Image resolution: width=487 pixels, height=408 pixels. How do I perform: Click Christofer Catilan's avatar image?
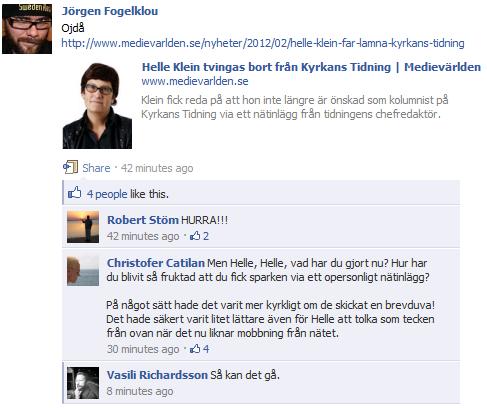coord(83,270)
